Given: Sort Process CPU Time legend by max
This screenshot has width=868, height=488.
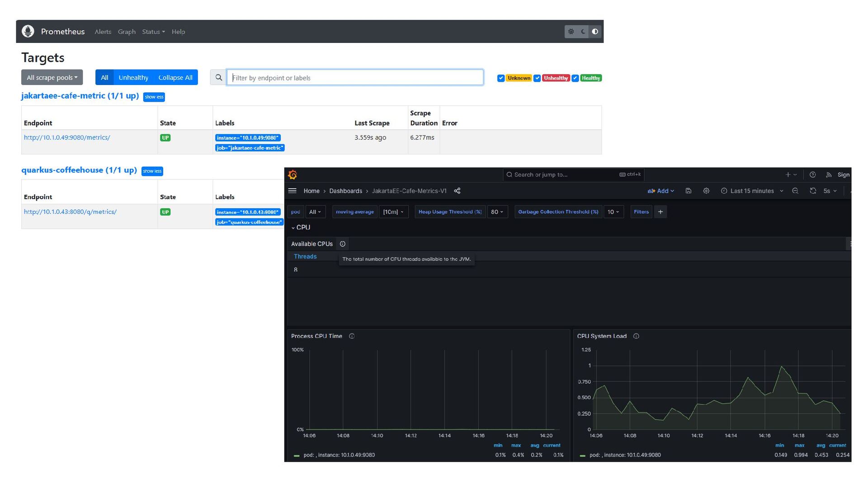Looking at the screenshot, I should (516, 445).
